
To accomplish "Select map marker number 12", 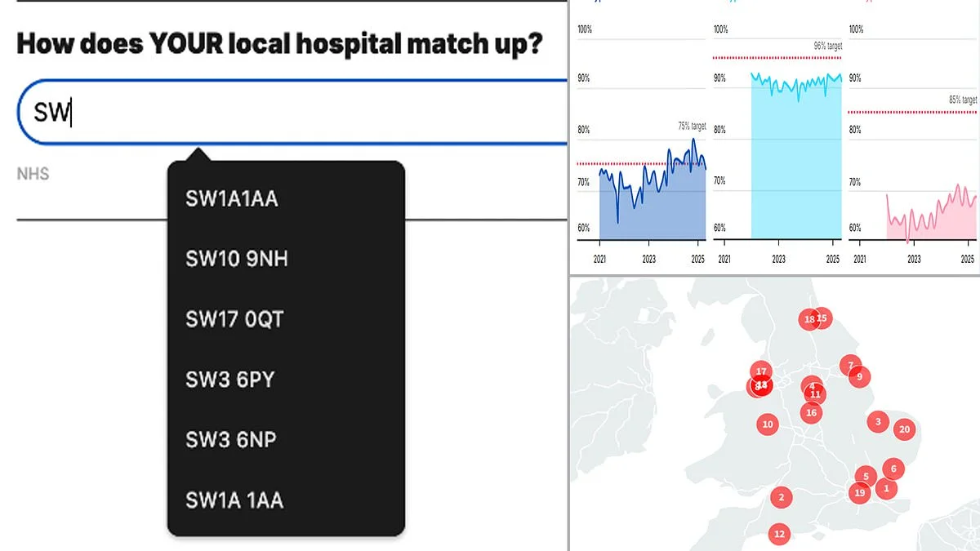I will click(x=779, y=535).
